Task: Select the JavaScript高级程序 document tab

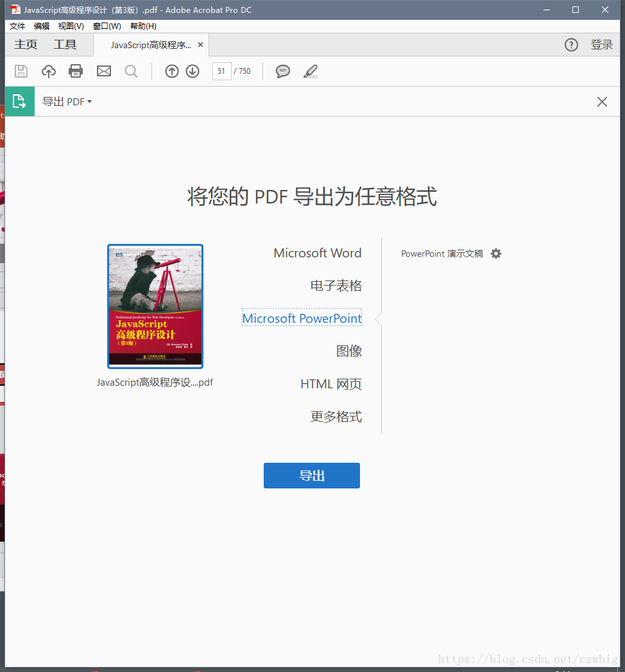Action: 151,44
